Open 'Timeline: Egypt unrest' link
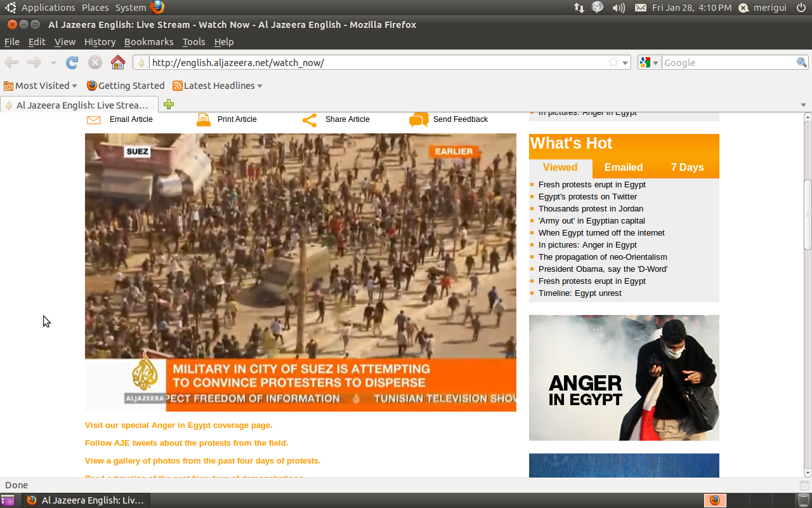The width and height of the screenshot is (812, 508). click(580, 293)
